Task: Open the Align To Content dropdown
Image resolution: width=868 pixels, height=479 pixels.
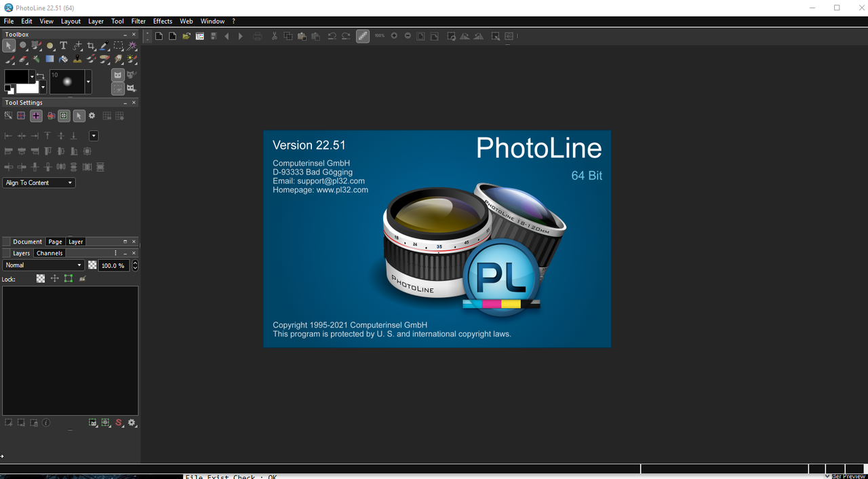Action: tap(39, 183)
